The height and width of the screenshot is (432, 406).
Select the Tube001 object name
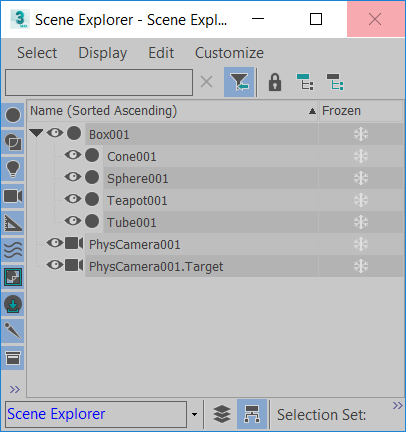pos(132,223)
